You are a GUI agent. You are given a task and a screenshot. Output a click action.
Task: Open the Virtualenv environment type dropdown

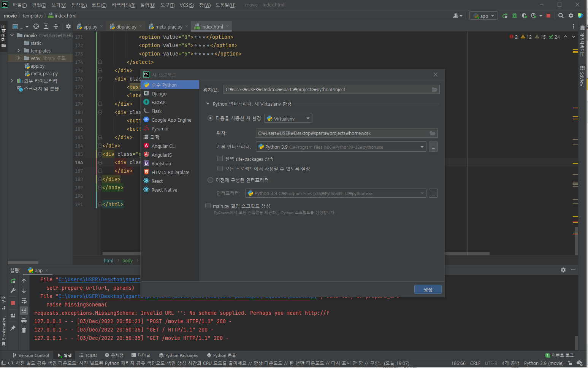288,119
